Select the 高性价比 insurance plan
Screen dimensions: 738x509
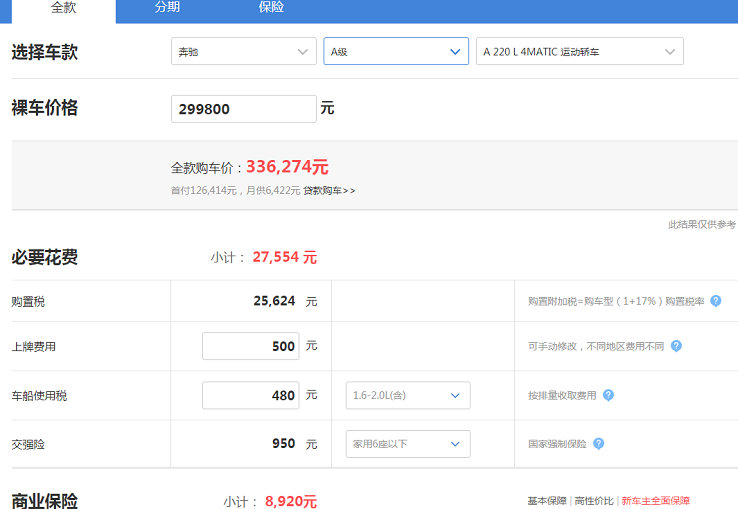(x=594, y=501)
